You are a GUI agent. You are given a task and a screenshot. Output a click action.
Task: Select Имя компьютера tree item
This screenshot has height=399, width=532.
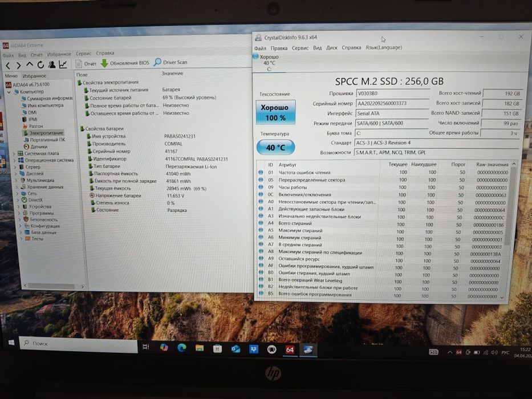[x=42, y=105]
